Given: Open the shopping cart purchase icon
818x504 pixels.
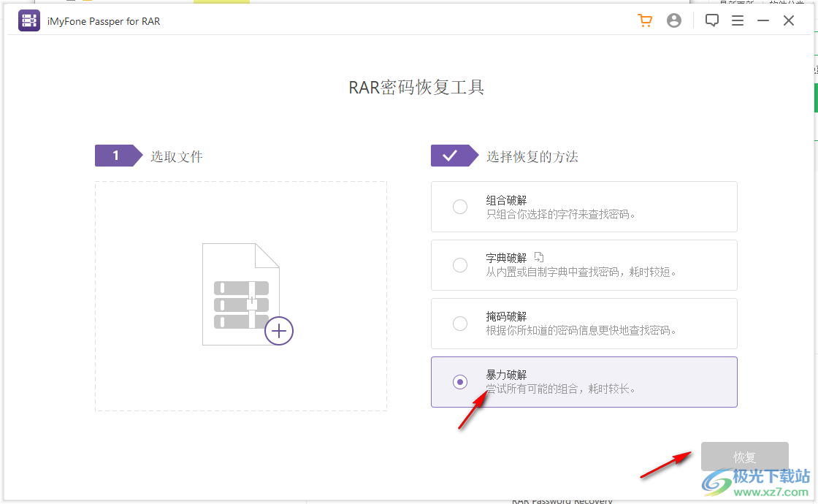Looking at the screenshot, I should (x=645, y=20).
